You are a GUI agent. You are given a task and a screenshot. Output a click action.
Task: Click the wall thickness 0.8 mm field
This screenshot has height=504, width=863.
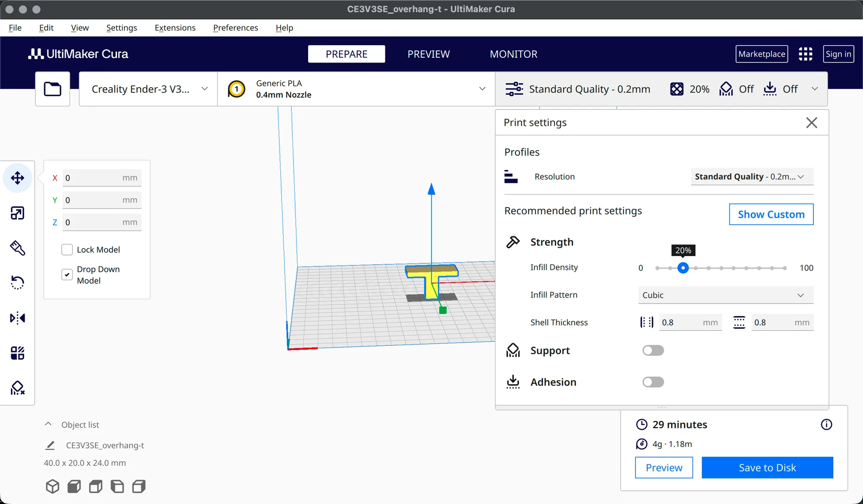tap(690, 322)
